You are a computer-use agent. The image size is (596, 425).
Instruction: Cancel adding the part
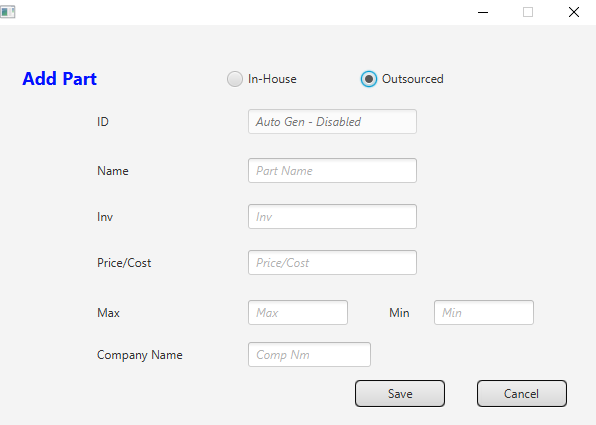point(522,393)
